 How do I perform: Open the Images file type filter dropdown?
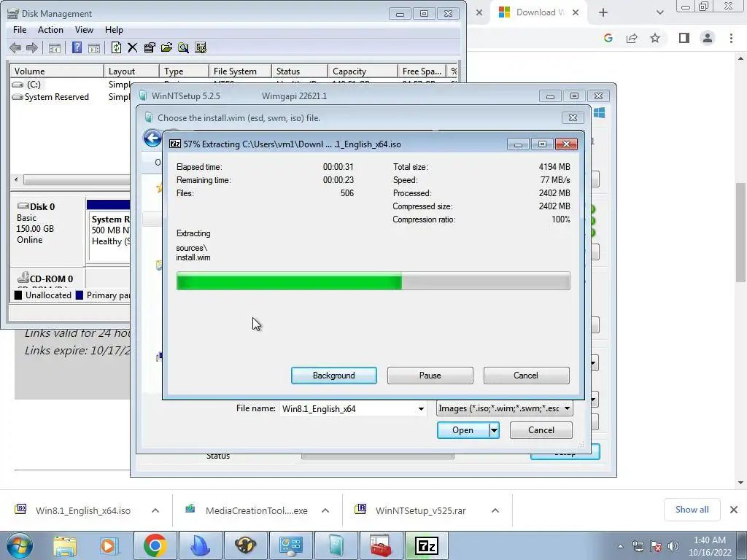coord(505,408)
